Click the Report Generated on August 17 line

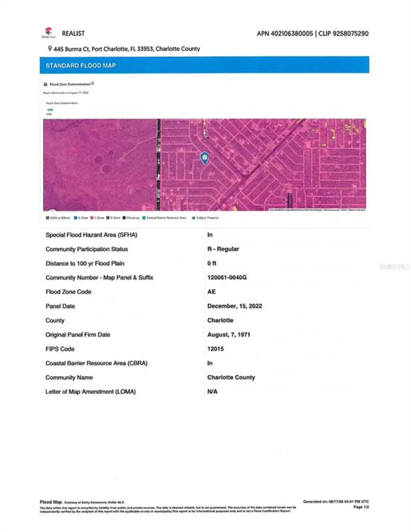(66, 93)
